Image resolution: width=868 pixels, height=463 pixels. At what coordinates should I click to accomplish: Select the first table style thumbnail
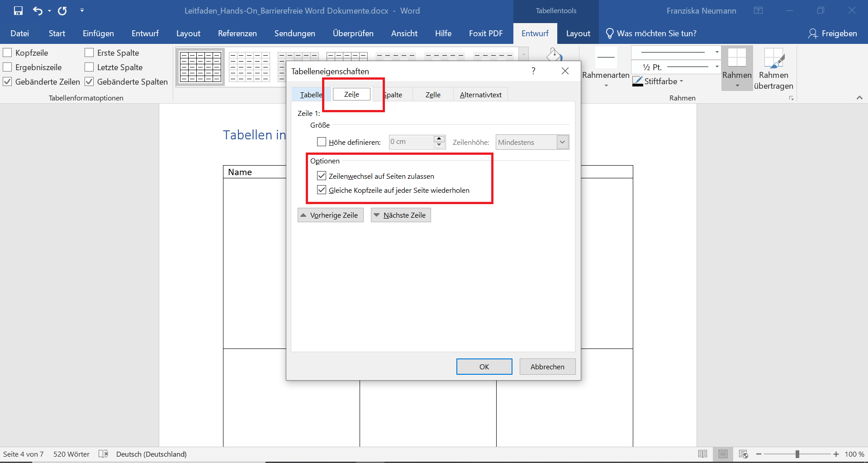pos(200,67)
